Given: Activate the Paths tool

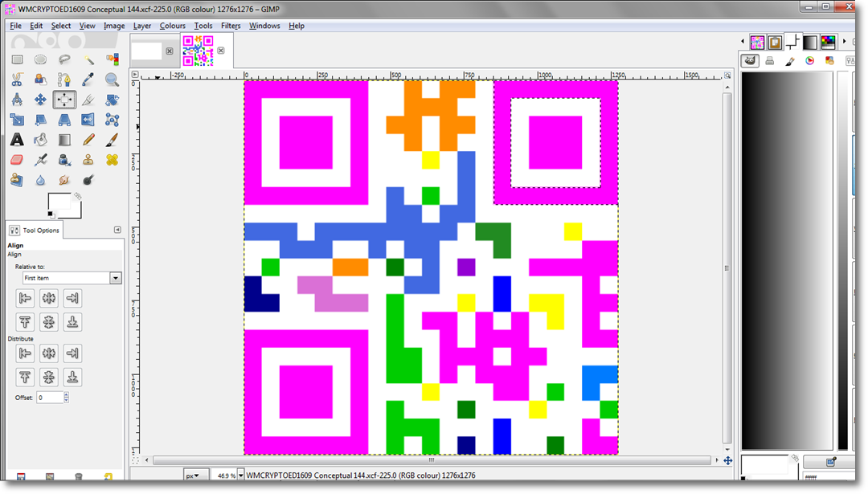Looking at the screenshot, I should (x=64, y=80).
